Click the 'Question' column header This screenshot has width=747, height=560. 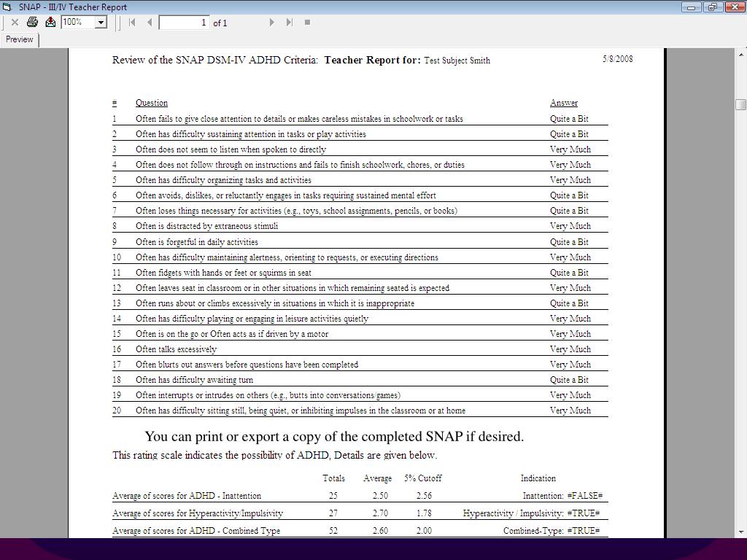point(152,103)
